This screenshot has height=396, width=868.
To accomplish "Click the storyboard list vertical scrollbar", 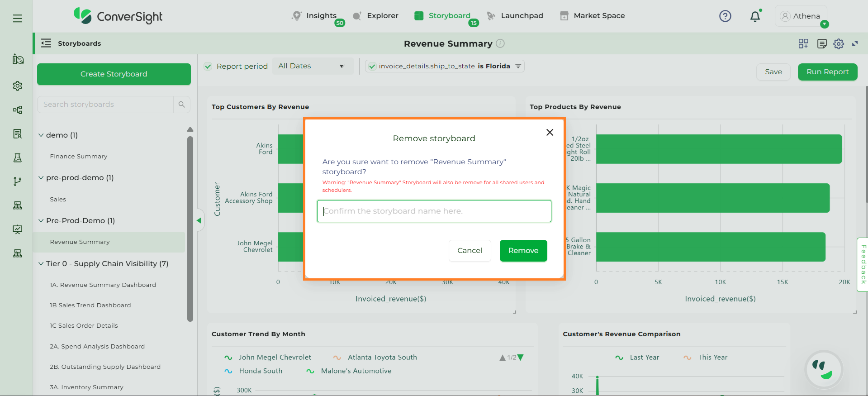I will pos(190,226).
